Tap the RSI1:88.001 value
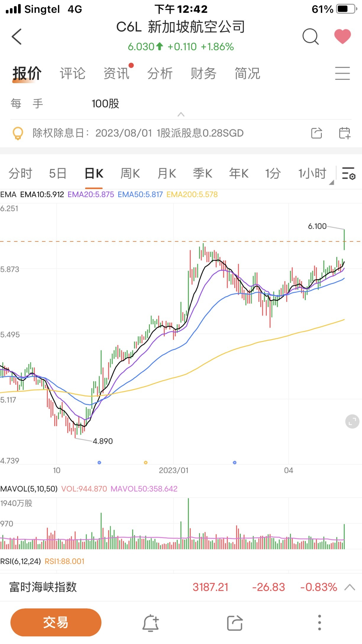The height and width of the screenshot is (644, 362). 64,561
